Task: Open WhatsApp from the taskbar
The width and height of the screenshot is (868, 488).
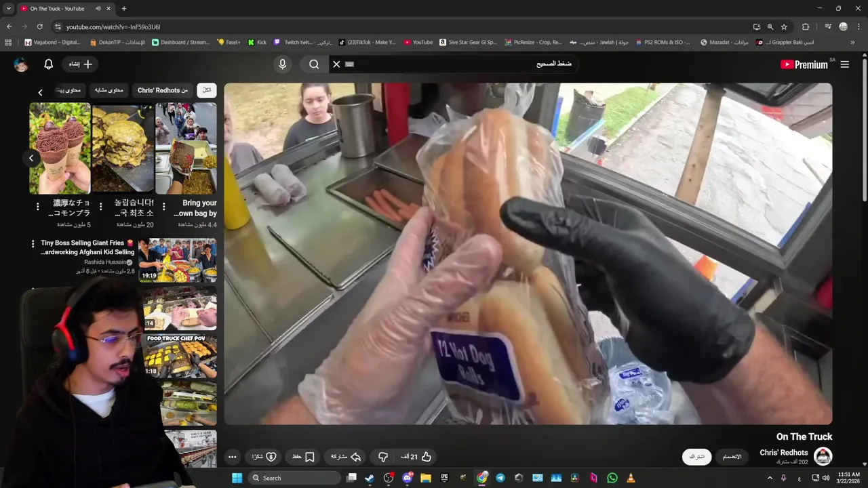Action: pyautogui.click(x=612, y=478)
